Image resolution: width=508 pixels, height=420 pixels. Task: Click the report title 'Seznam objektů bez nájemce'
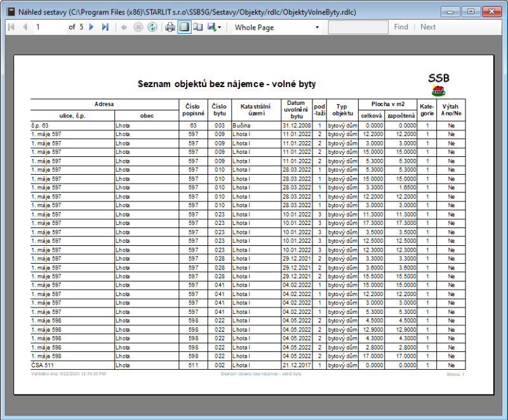point(227,84)
